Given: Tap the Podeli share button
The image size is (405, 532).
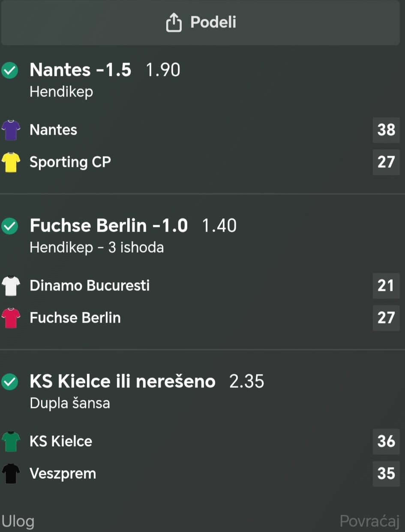Looking at the screenshot, I should tap(201, 22).
